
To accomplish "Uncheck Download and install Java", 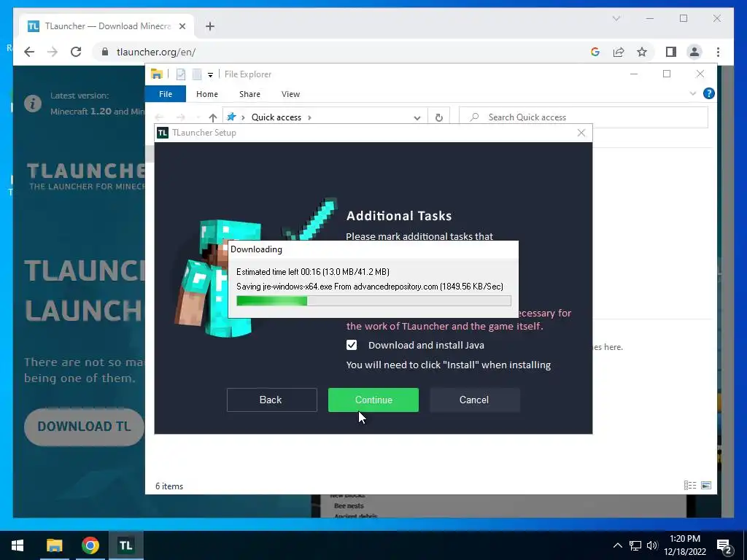I will point(351,345).
